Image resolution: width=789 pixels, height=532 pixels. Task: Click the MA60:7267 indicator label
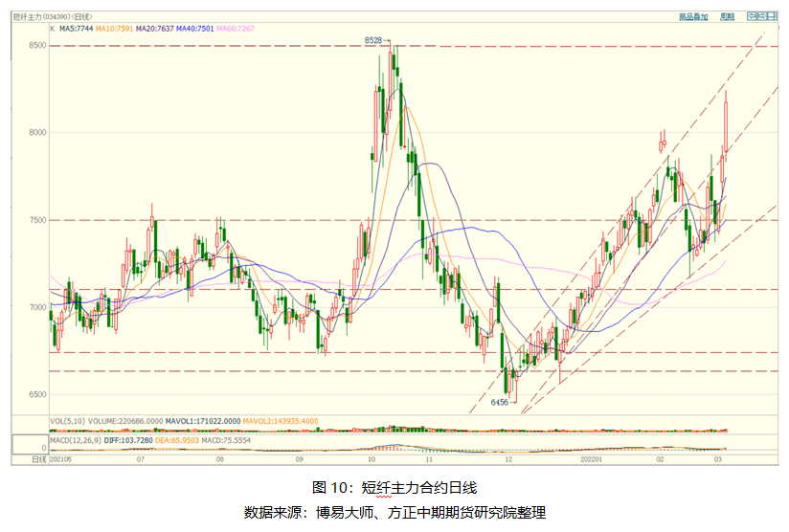click(235, 29)
